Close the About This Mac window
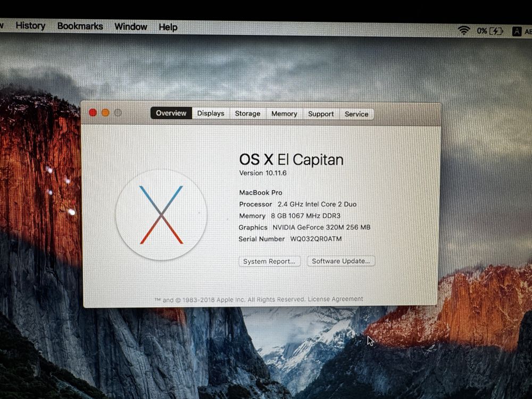 tap(93, 112)
